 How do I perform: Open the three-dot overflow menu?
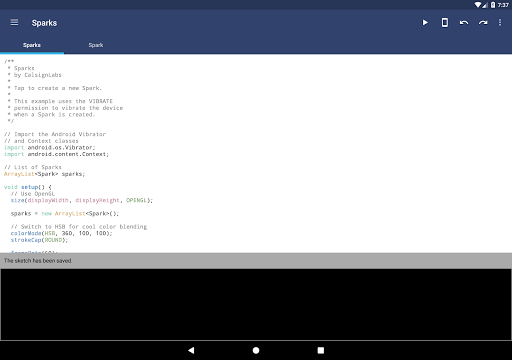(x=500, y=22)
